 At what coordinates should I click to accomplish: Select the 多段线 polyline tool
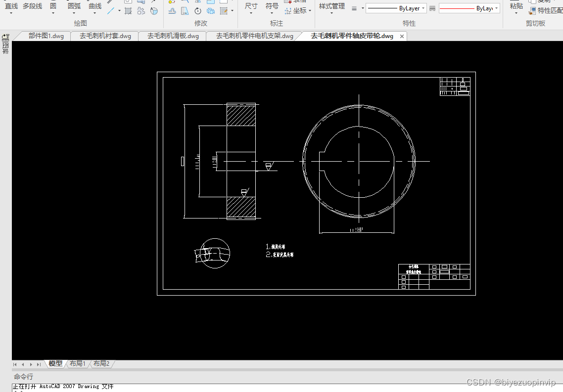[x=32, y=6]
